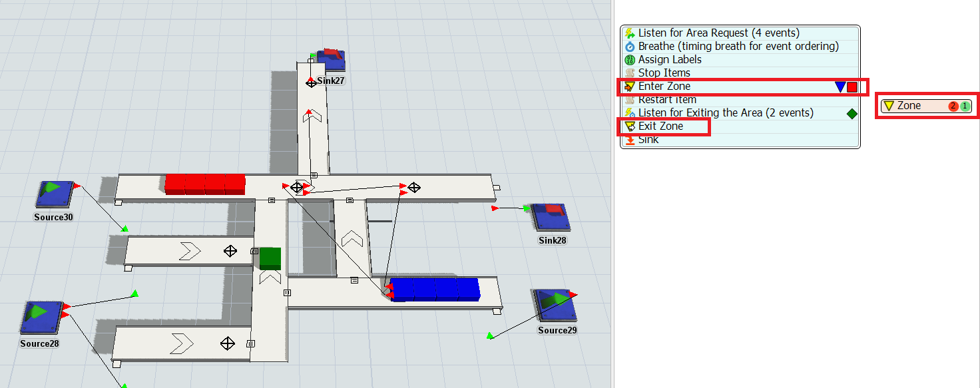
Task: Select the Listen for Area Request activity
Action: click(718, 33)
